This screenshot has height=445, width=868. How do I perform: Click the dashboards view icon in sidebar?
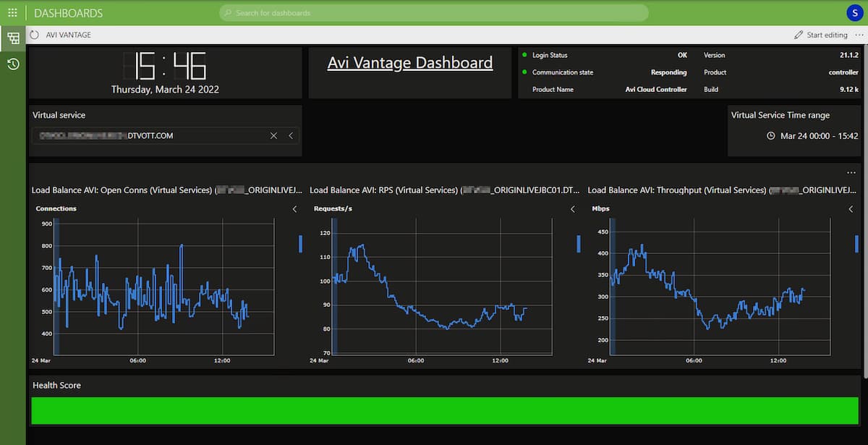(13, 38)
